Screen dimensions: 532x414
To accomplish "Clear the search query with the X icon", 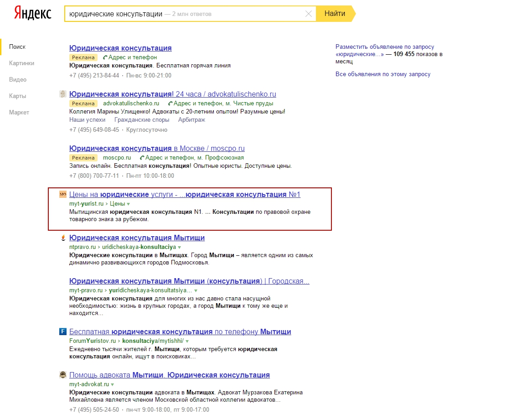I will 309,14.
